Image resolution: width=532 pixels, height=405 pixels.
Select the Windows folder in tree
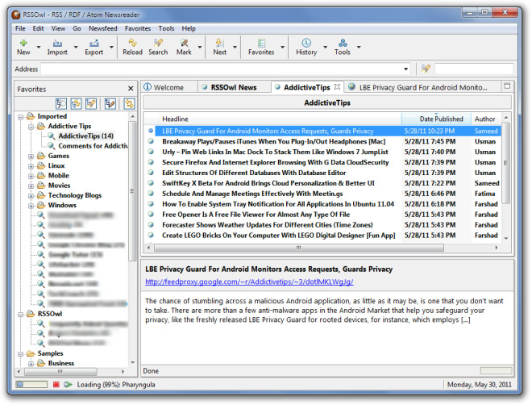coord(62,205)
